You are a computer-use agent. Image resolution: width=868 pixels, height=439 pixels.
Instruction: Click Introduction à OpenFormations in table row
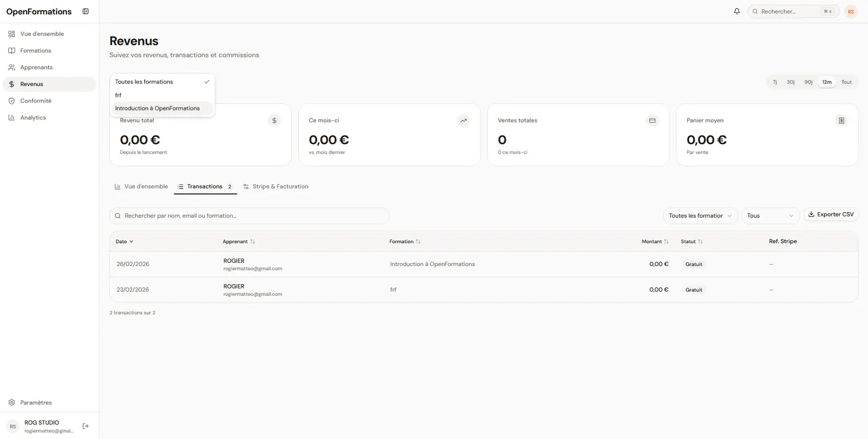coord(432,264)
